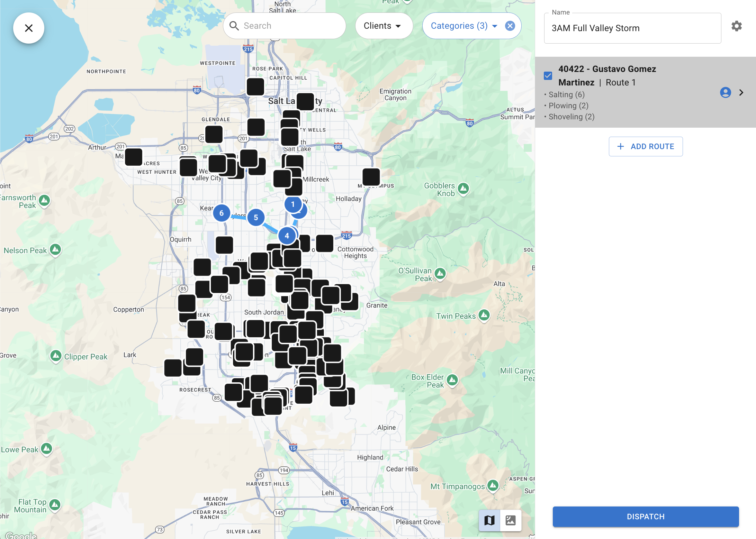
Task: Select route stop marker 1
Action: pos(292,204)
